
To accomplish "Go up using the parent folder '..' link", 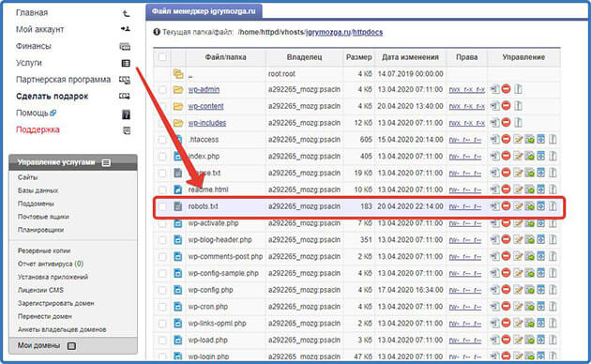I will pyautogui.click(x=189, y=74).
